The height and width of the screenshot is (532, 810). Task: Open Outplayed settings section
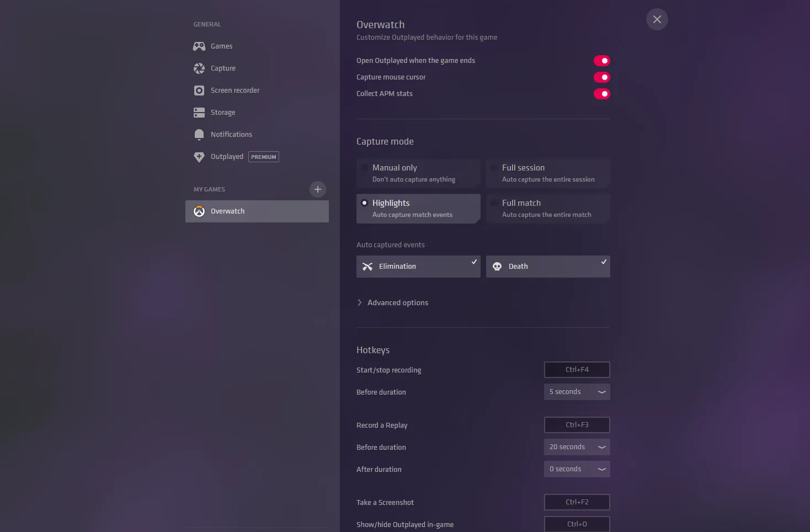tap(257, 157)
